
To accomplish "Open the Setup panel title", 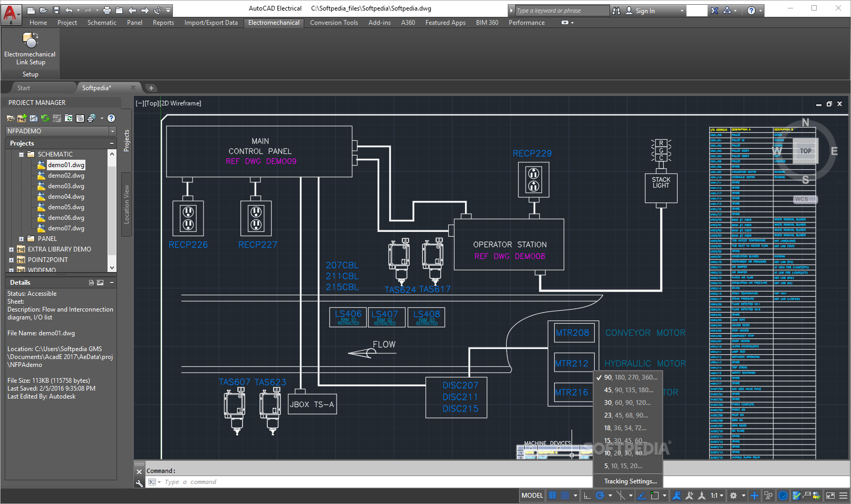I will coord(30,74).
